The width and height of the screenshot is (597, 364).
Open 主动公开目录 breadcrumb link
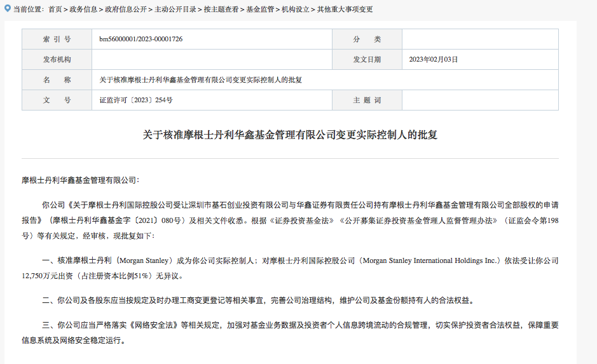(x=175, y=9)
